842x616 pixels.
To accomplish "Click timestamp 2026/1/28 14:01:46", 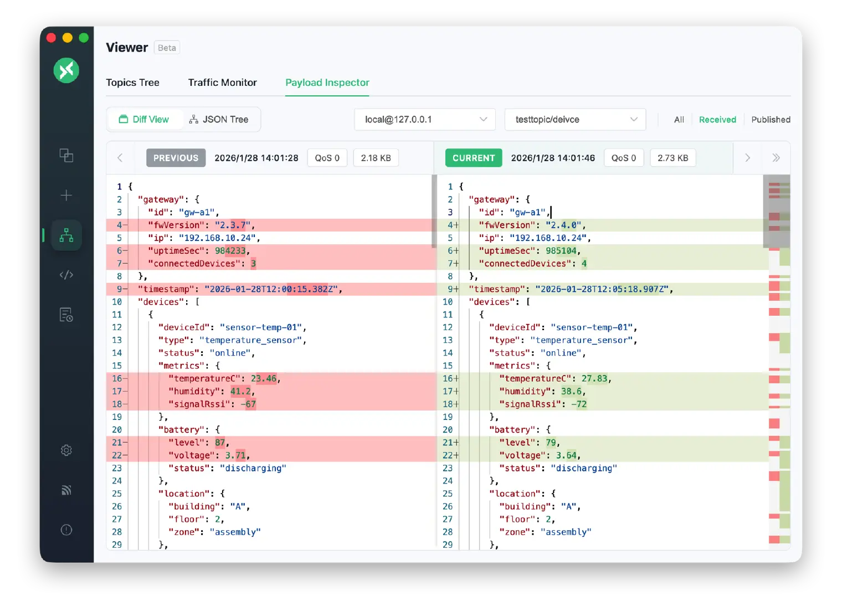I will tap(553, 158).
